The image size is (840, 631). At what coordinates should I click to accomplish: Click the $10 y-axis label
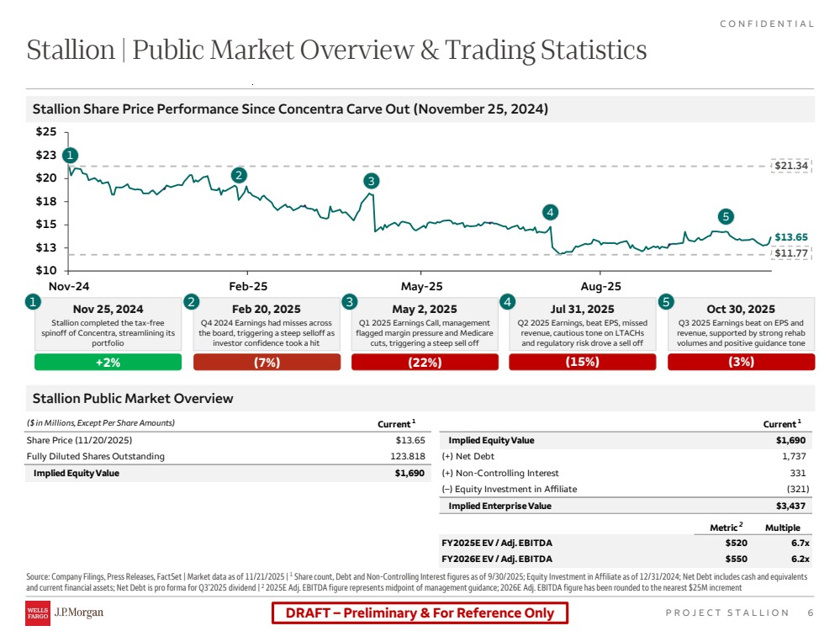coord(46,270)
